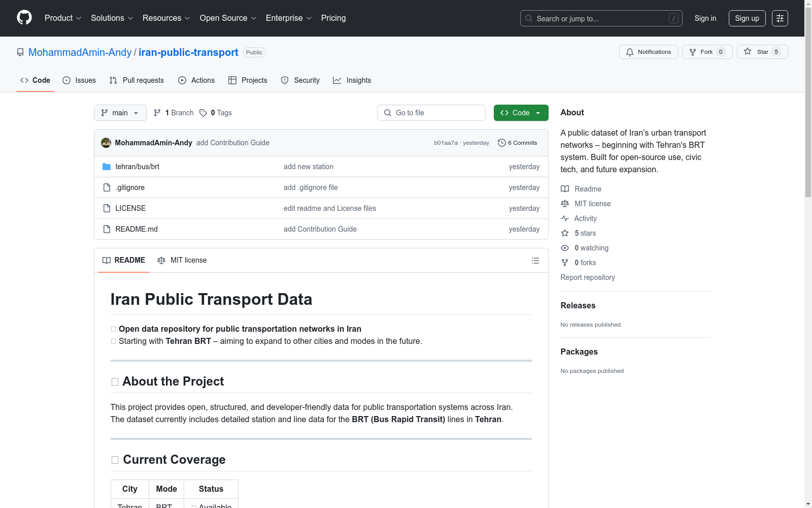Open the b01aa7a commit
Image resolution: width=812 pixels, height=508 pixels.
point(446,143)
